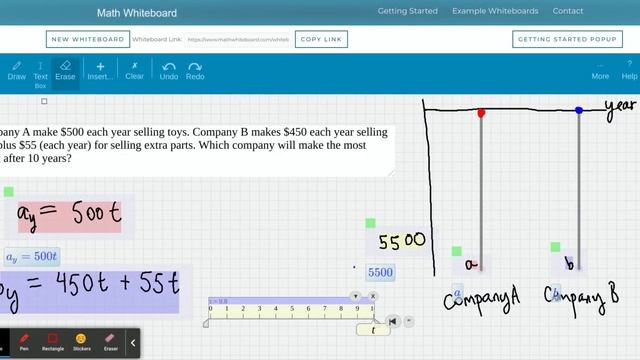Click the slider's left end handle
Image resolution: width=640 pixels, height=360 pixels.
[x=206, y=324]
